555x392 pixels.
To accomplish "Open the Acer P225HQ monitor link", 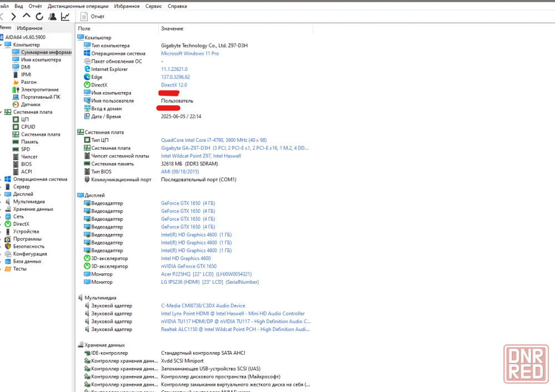I will (x=206, y=274).
